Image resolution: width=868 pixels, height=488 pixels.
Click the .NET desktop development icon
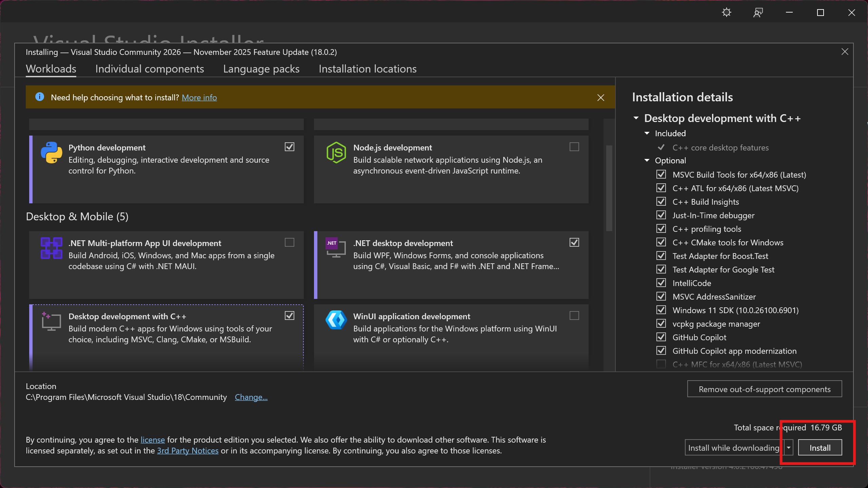point(336,247)
